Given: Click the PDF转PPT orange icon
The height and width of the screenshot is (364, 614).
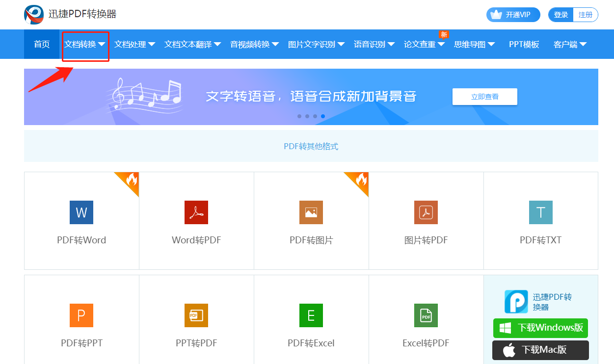Looking at the screenshot, I should pyautogui.click(x=81, y=315).
